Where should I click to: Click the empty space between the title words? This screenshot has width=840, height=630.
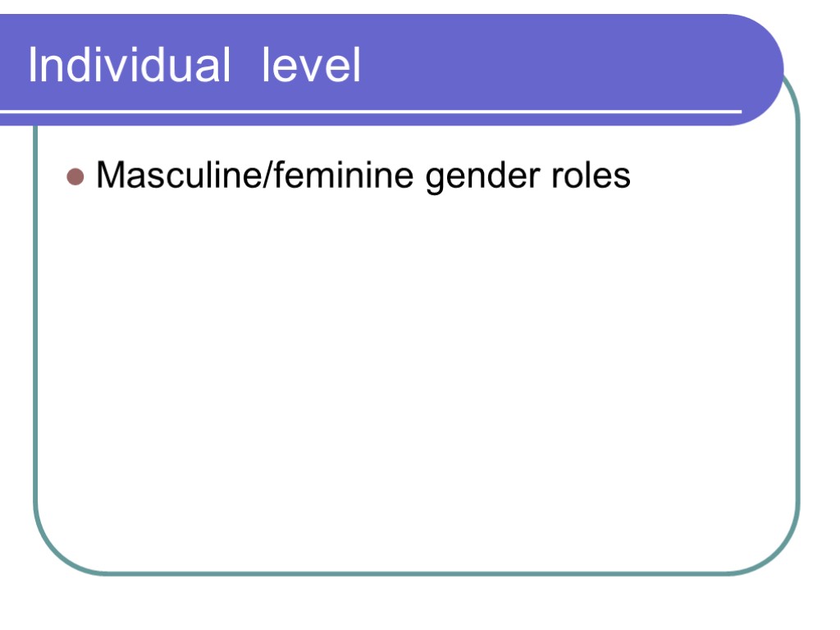click(x=246, y=67)
